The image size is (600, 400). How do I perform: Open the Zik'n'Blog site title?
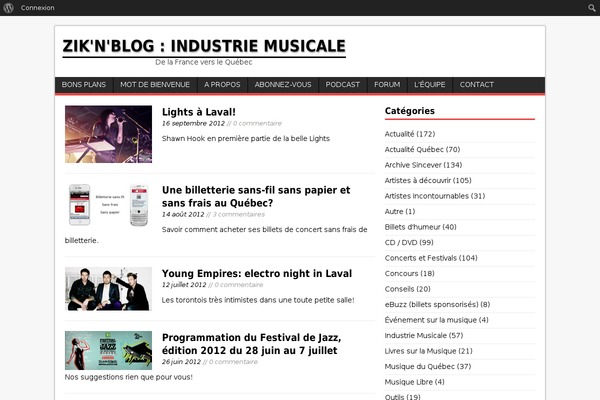tap(204, 46)
